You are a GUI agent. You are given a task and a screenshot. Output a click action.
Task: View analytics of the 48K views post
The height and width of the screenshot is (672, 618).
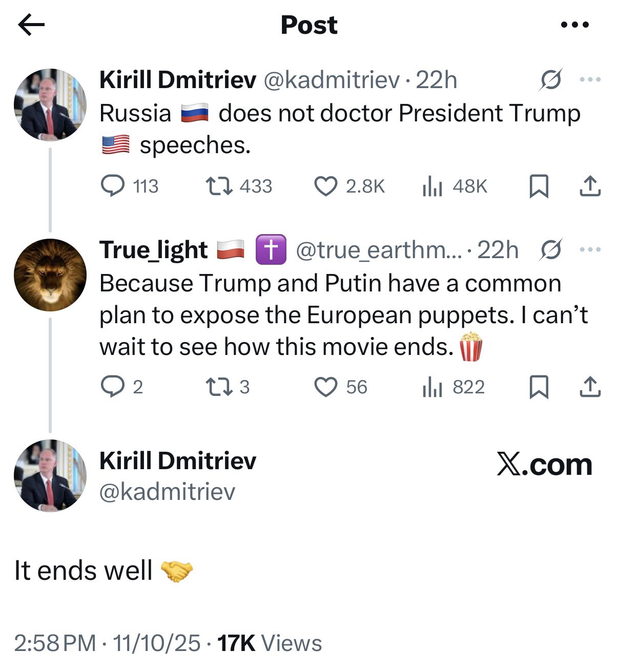click(432, 186)
